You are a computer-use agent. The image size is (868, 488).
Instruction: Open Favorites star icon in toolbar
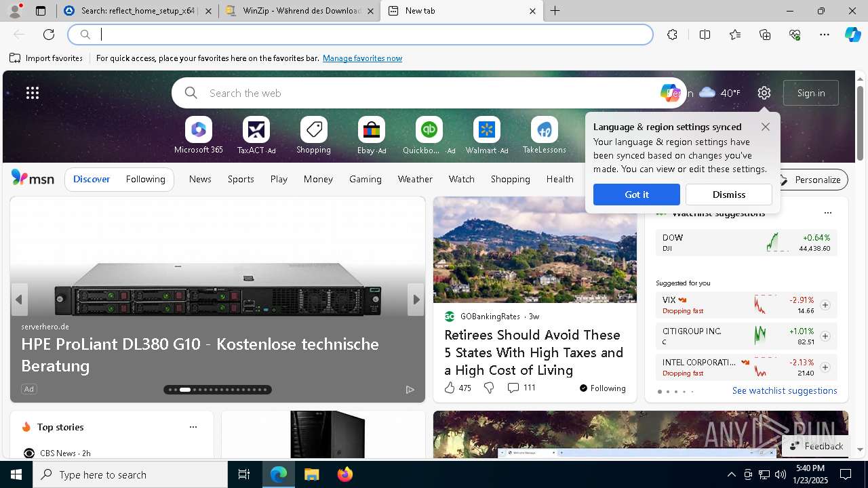(735, 35)
